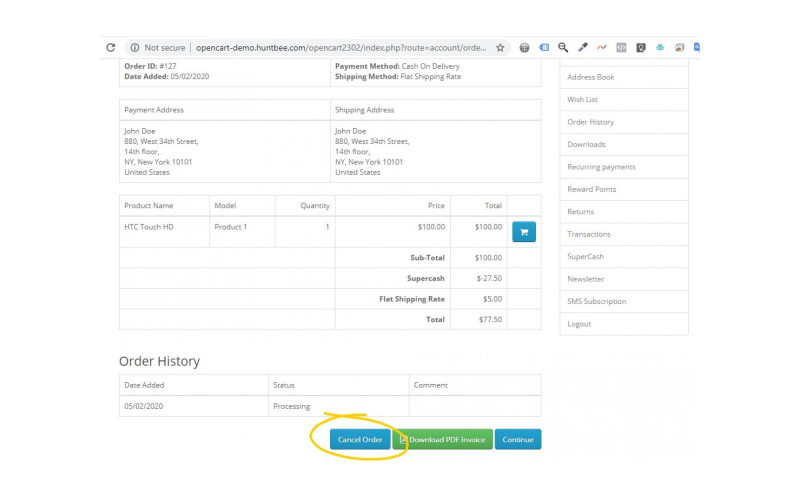Open Reward Points from the sidebar

point(591,189)
